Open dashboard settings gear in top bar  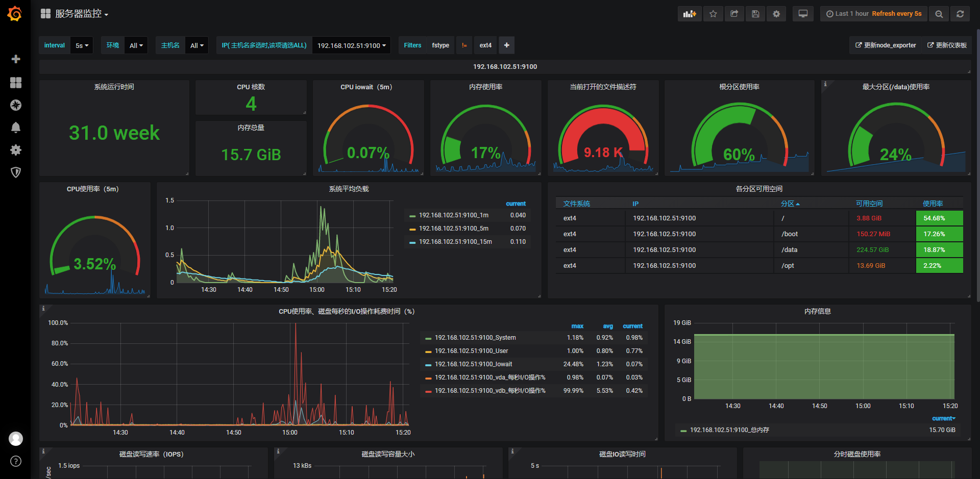776,14
